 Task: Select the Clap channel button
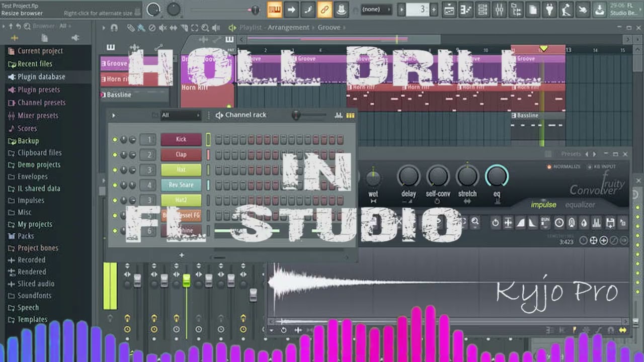click(x=181, y=155)
